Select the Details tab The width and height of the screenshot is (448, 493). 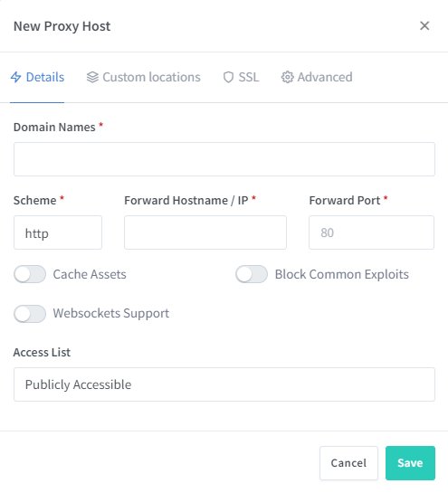click(x=37, y=77)
